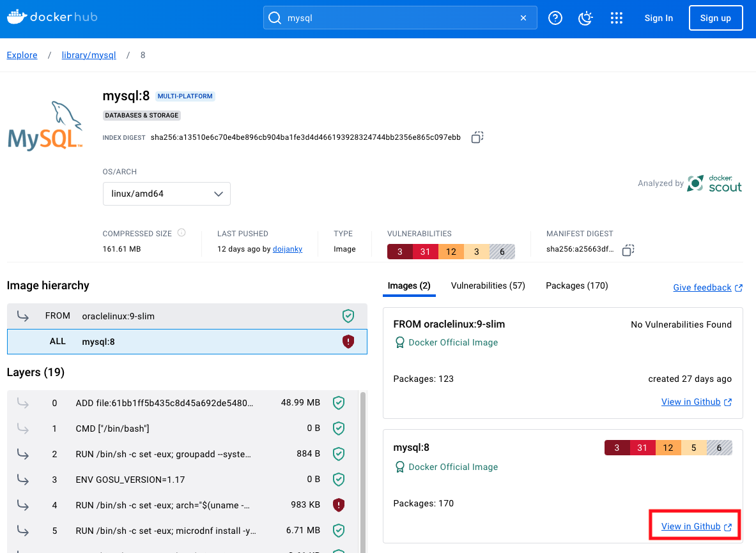Screen dimensions: 756x553
Task: Click the medium vulnerabilities 12 swatch in summary
Action: (x=451, y=252)
